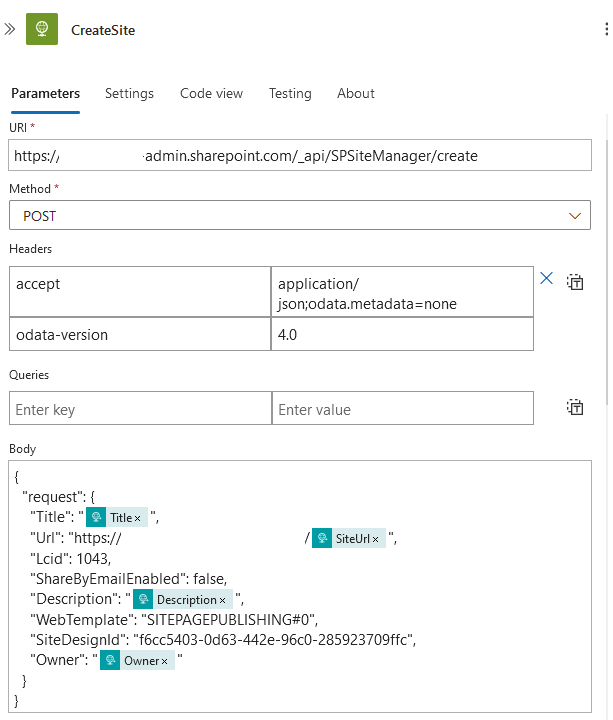Click the ShareByEmailEnabled false line
The image size is (613, 720).
[x=129, y=579]
